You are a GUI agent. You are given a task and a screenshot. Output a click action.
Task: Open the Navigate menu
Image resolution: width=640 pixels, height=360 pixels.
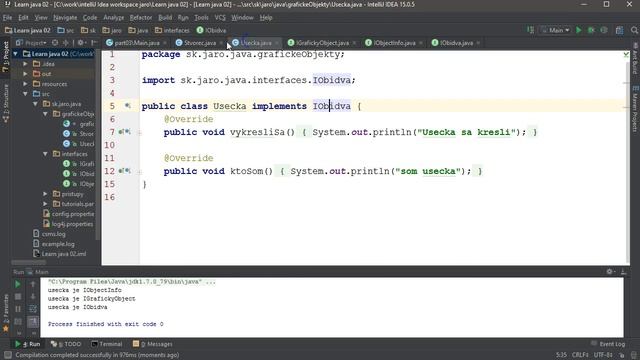point(65,18)
